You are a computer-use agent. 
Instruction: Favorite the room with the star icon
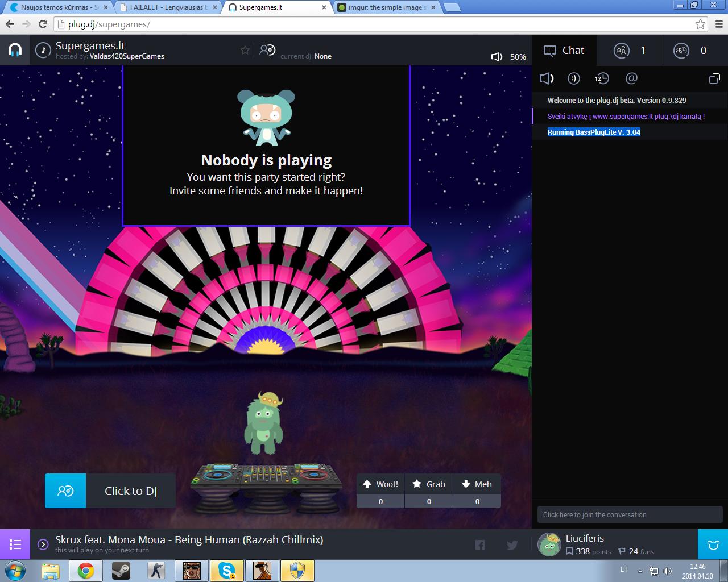pyautogui.click(x=245, y=50)
